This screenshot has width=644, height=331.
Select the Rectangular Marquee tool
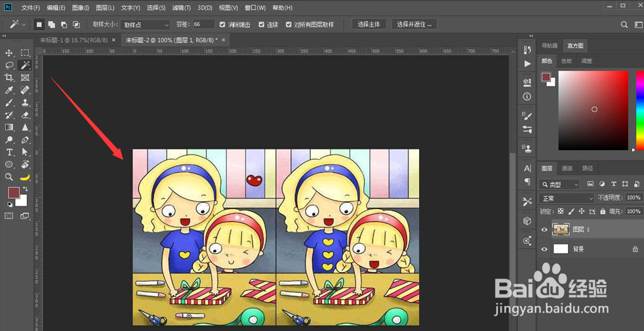[25, 52]
